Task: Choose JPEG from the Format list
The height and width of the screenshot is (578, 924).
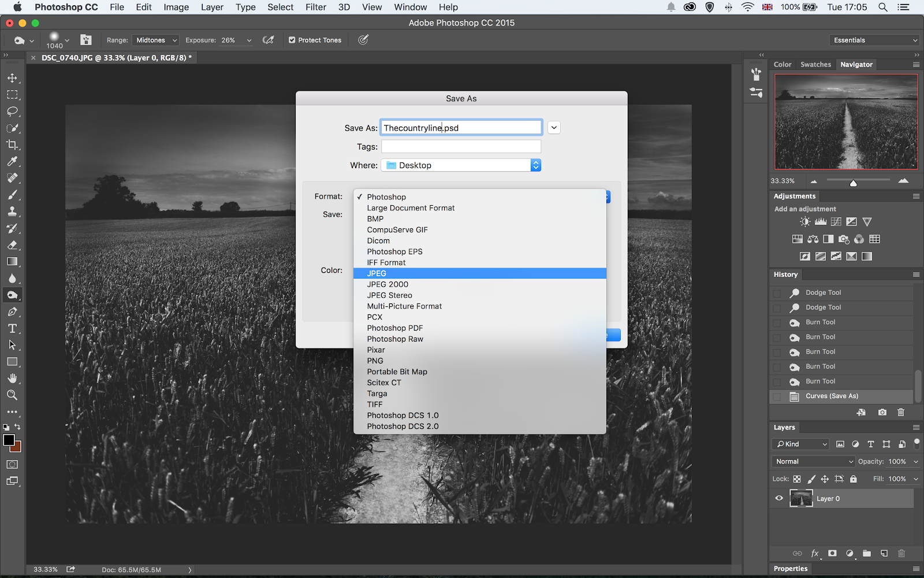Action: (x=480, y=273)
